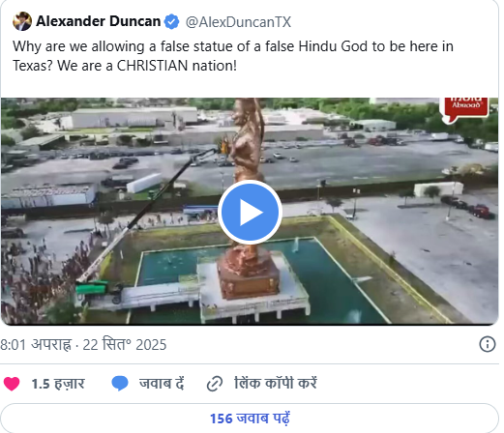Viewport: 504px width, 433px height.
Task: Click the 8:01 अपराह्न time text
Action: (x=36, y=344)
